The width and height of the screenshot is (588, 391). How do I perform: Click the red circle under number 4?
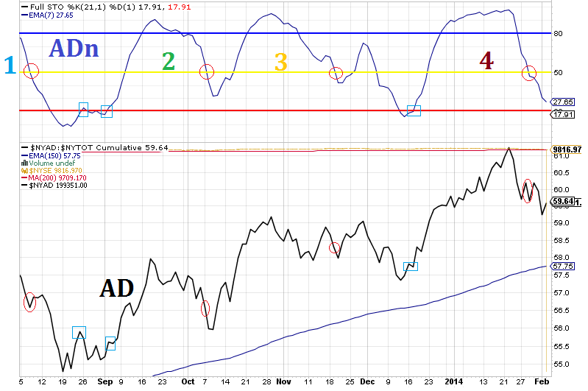[529, 73]
